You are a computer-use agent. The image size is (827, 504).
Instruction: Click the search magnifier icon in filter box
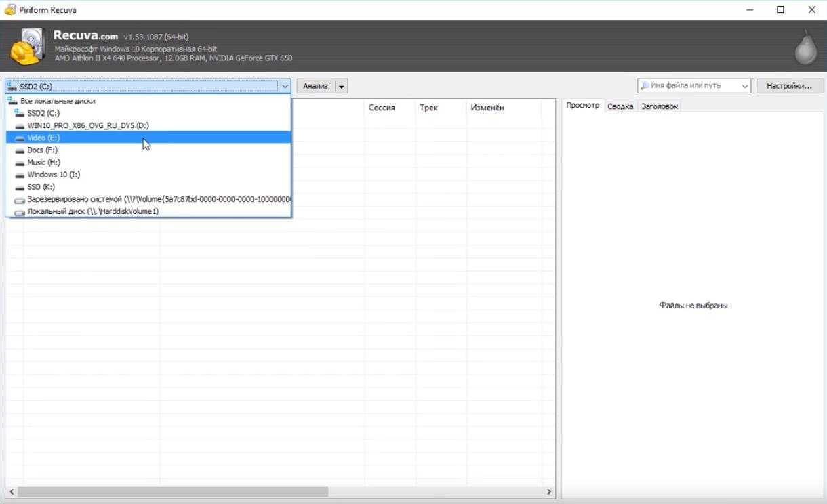(645, 86)
